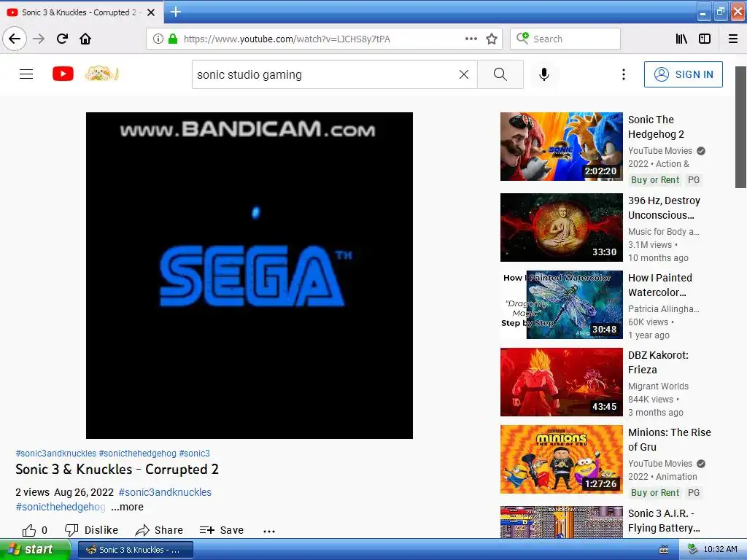Visit Patricia Allingham channel name

pyautogui.click(x=664, y=309)
